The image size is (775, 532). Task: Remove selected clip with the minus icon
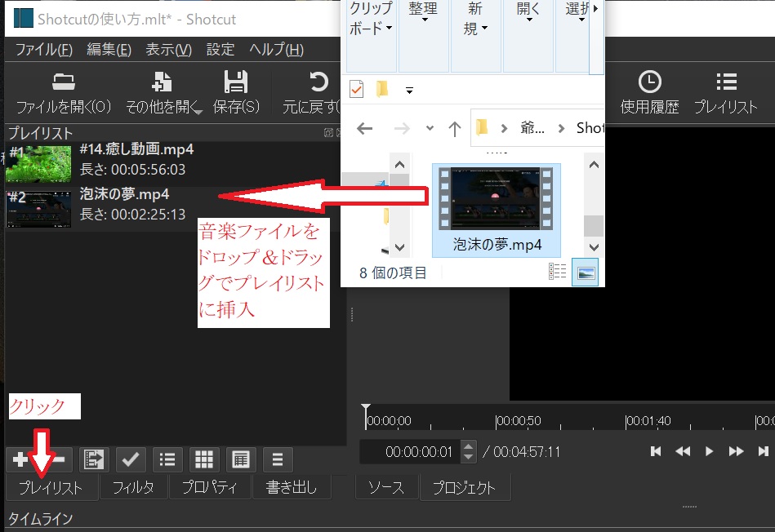(62, 459)
